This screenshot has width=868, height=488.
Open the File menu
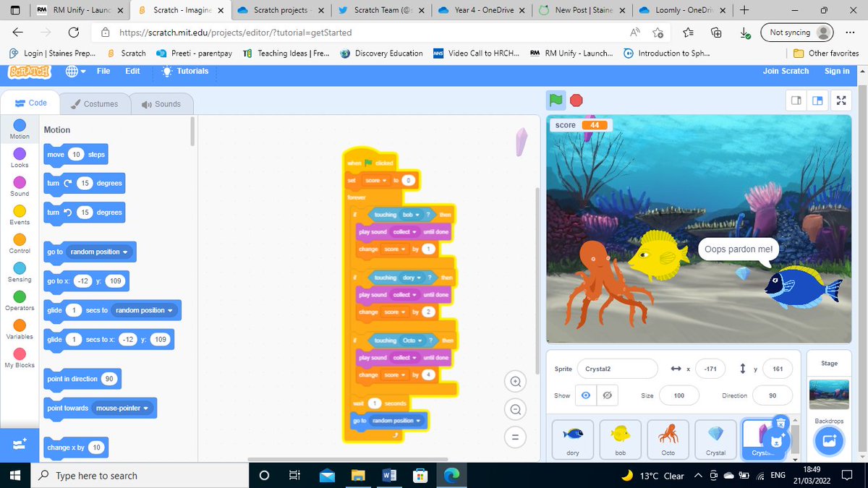tap(103, 71)
